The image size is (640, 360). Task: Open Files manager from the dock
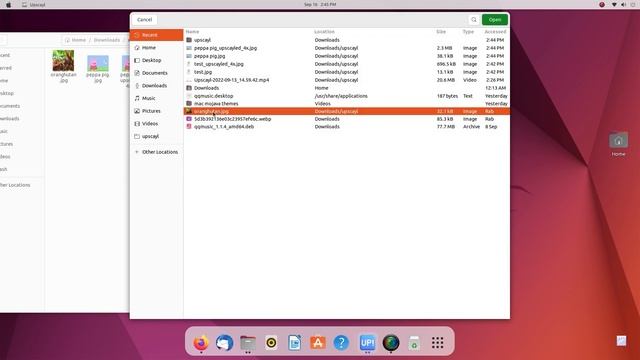click(248, 343)
